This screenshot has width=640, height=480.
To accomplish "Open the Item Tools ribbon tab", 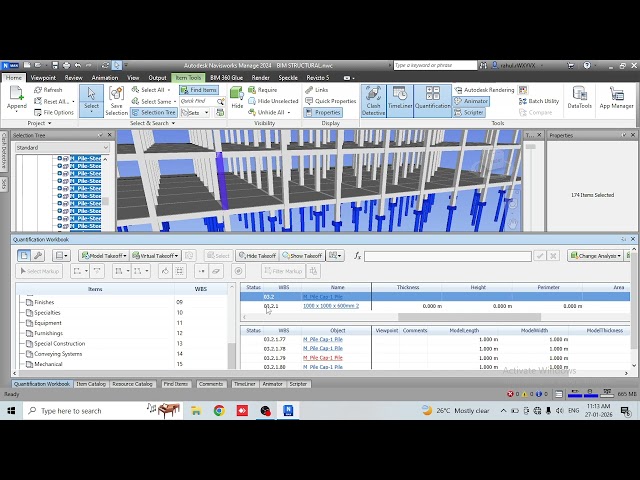I will [x=188, y=78].
